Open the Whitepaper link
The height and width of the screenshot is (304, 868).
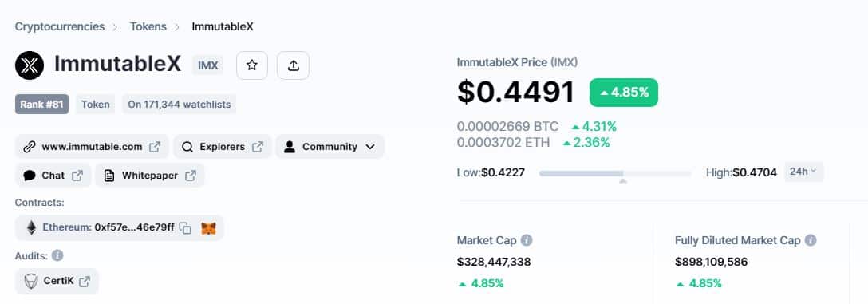click(150, 176)
